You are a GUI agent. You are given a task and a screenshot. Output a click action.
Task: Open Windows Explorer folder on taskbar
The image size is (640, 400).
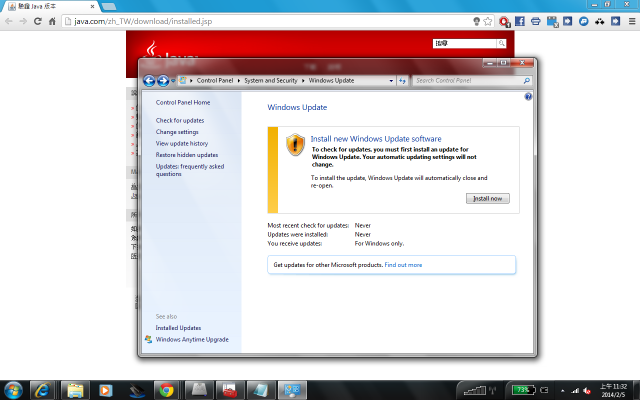[x=76, y=390]
